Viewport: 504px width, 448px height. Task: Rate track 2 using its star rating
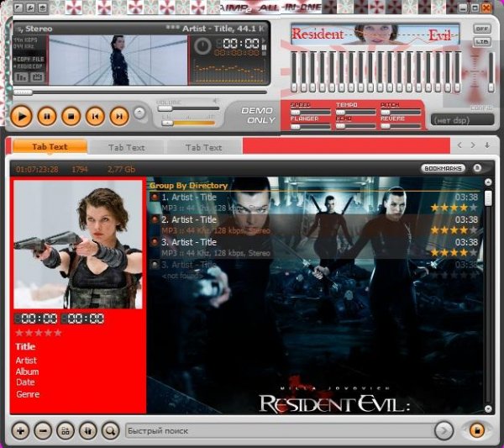(x=454, y=230)
